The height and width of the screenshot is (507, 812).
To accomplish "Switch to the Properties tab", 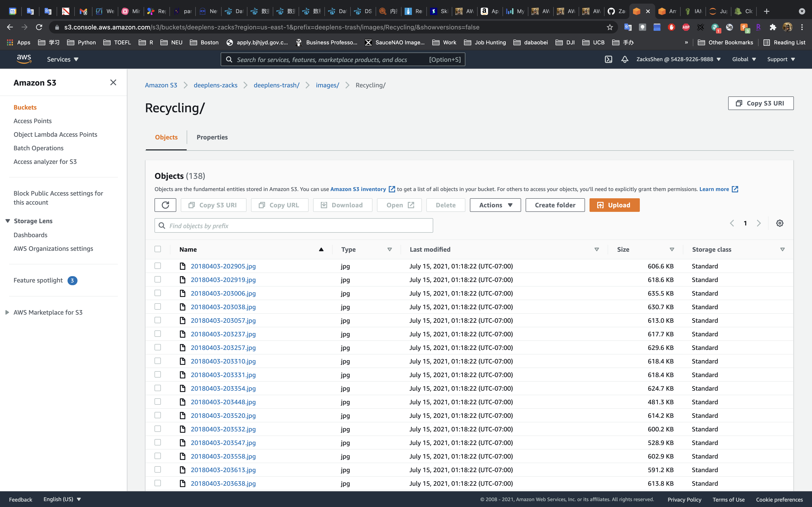I will (212, 137).
